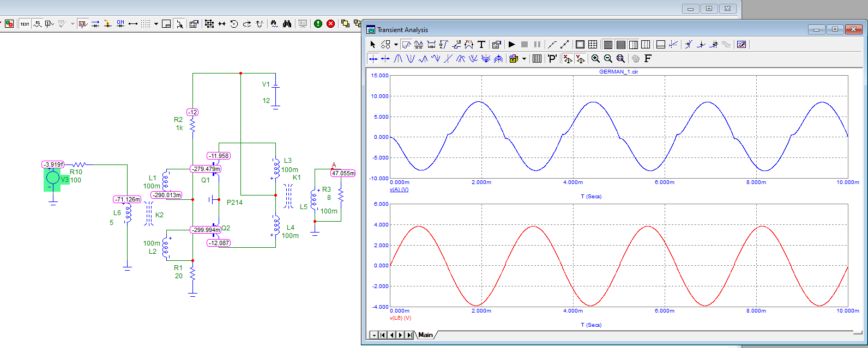The width and height of the screenshot is (868, 348).
Task: Toggle the ON condition display button
Action: click(x=120, y=24)
